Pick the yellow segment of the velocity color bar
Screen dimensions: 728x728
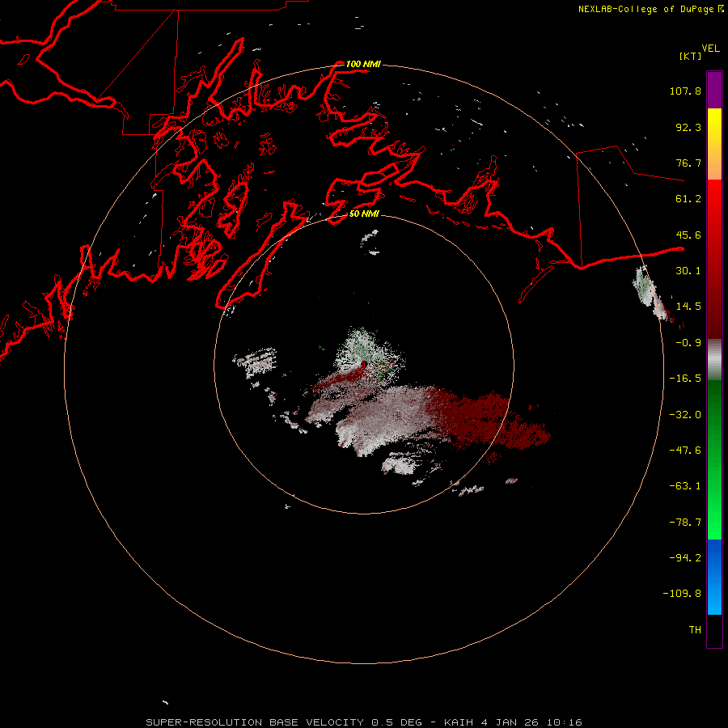[x=714, y=144]
